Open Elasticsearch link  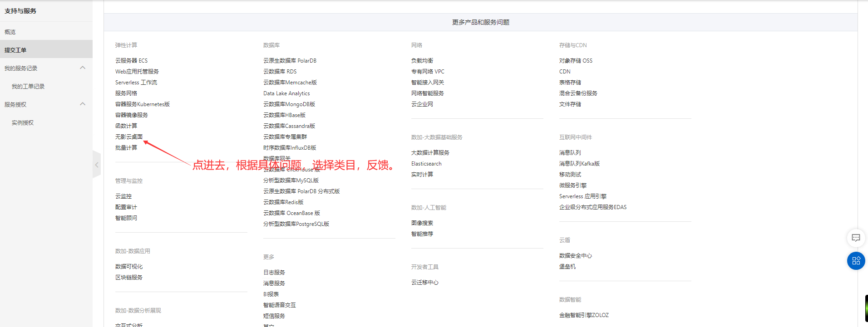[426, 163]
